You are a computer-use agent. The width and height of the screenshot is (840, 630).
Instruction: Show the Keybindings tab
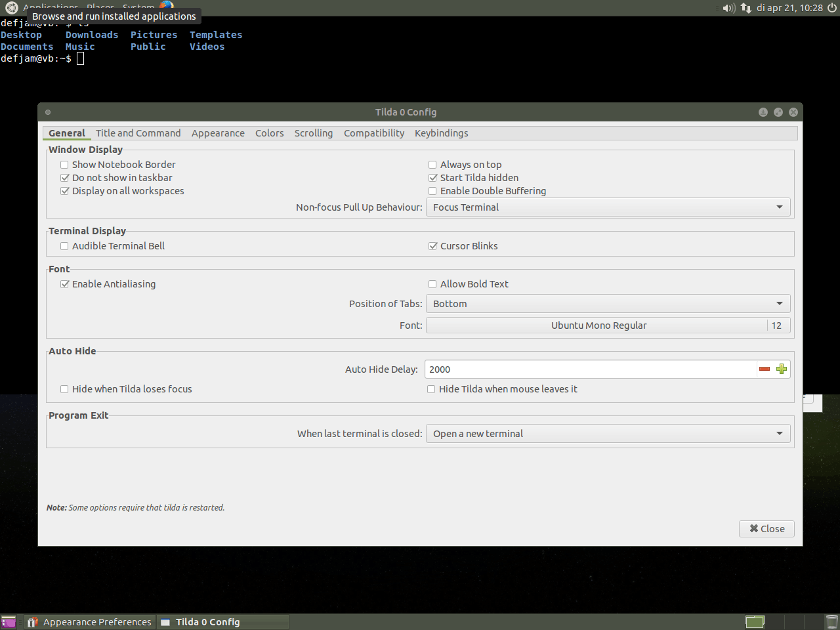click(442, 133)
